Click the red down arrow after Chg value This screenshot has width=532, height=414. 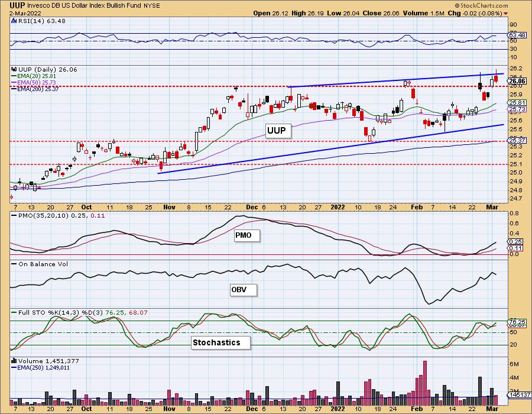click(506, 13)
